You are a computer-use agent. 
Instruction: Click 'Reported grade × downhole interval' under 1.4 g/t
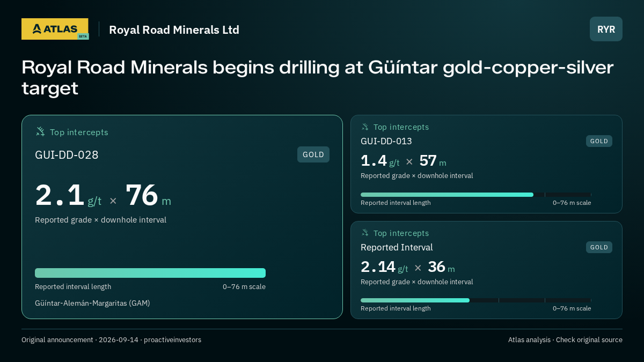416,175
